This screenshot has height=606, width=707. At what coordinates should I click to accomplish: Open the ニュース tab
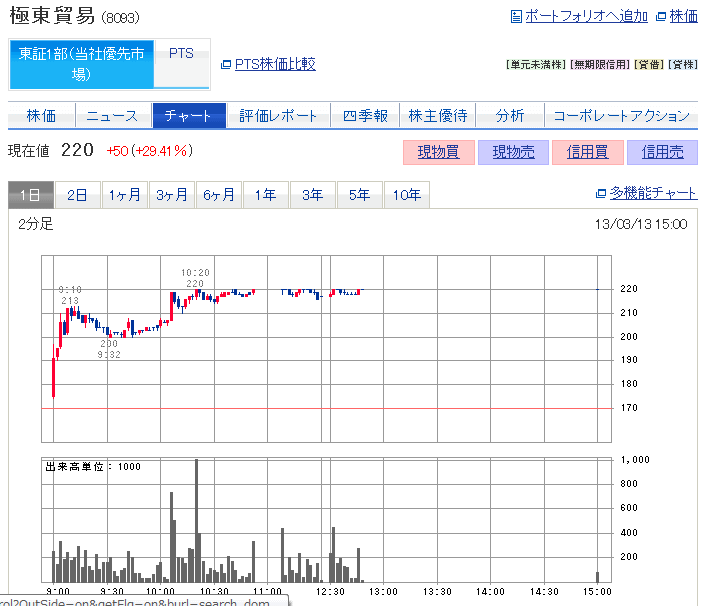[113, 116]
